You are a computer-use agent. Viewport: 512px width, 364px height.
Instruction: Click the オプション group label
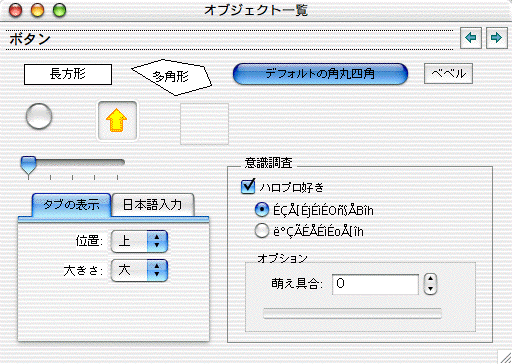tap(282, 258)
